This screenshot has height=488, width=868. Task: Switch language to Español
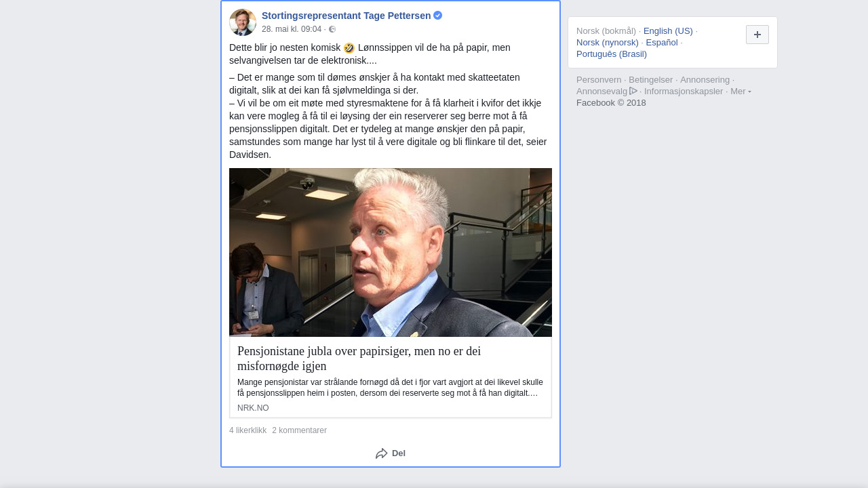pos(662,43)
